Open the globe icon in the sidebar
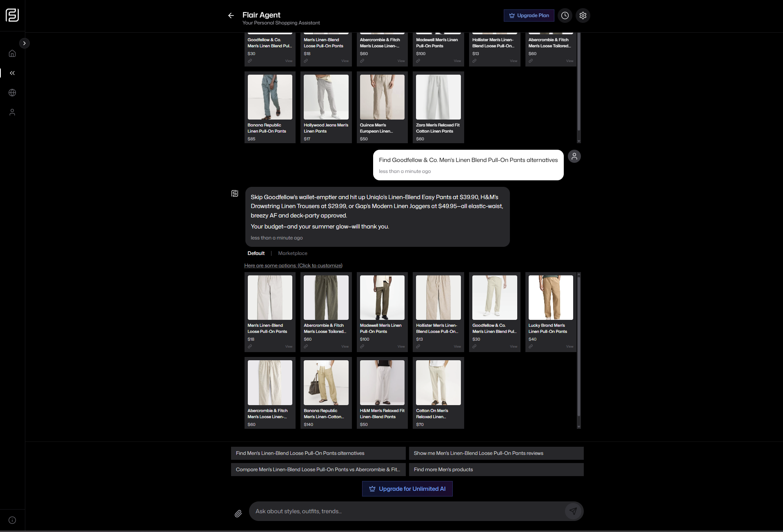Image resolution: width=783 pixels, height=532 pixels. coord(12,93)
